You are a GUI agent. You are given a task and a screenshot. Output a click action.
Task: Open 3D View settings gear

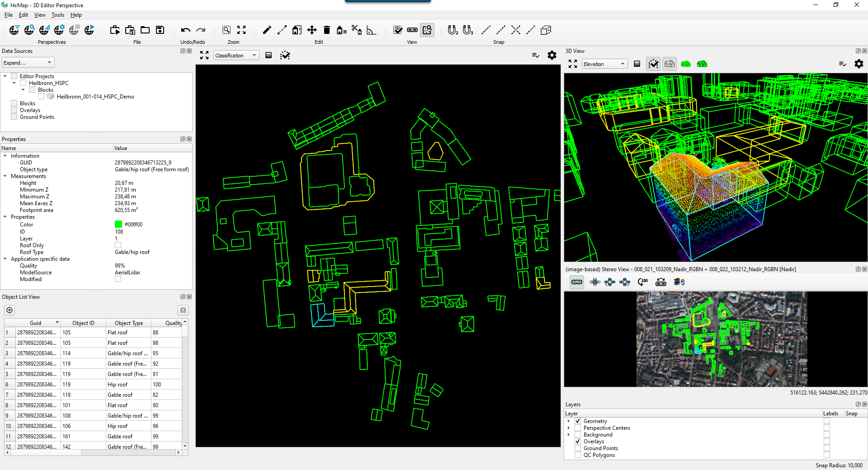[x=859, y=64]
